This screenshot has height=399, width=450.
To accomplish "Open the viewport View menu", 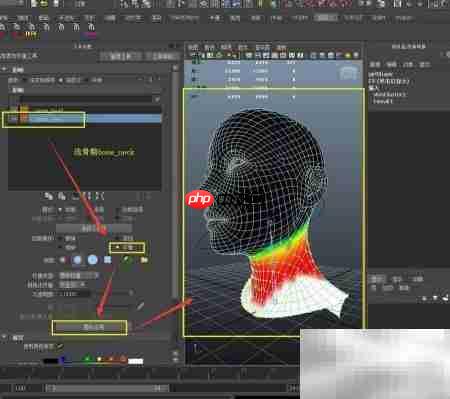I will 193,47.
